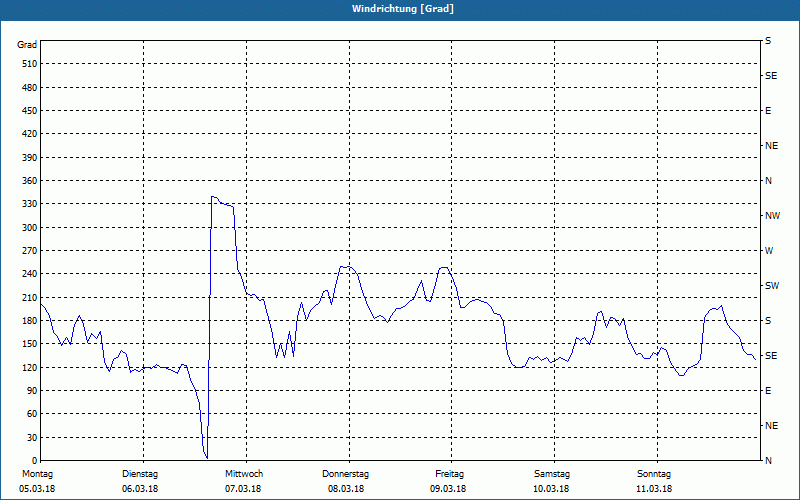Click the '06.03.18' date label
Image resolution: width=800 pixels, height=500 pixels.
(x=140, y=489)
